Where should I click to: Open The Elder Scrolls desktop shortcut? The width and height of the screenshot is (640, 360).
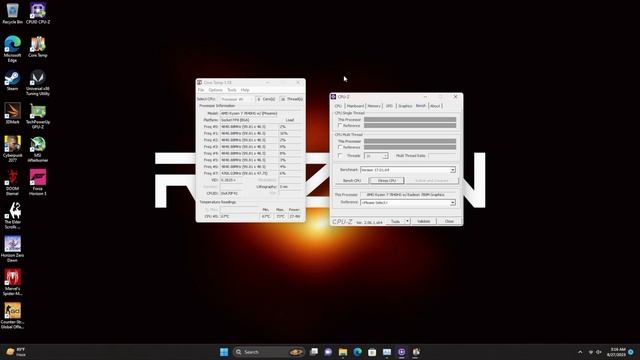(12, 216)
